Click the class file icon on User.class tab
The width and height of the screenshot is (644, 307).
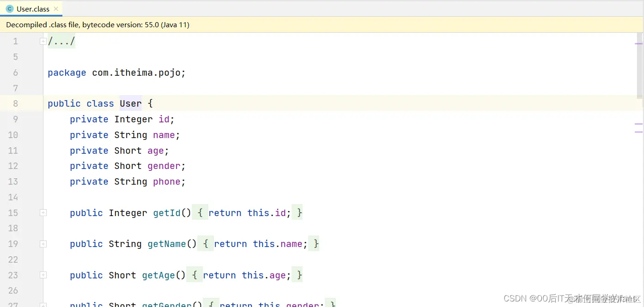coord(10,9)
